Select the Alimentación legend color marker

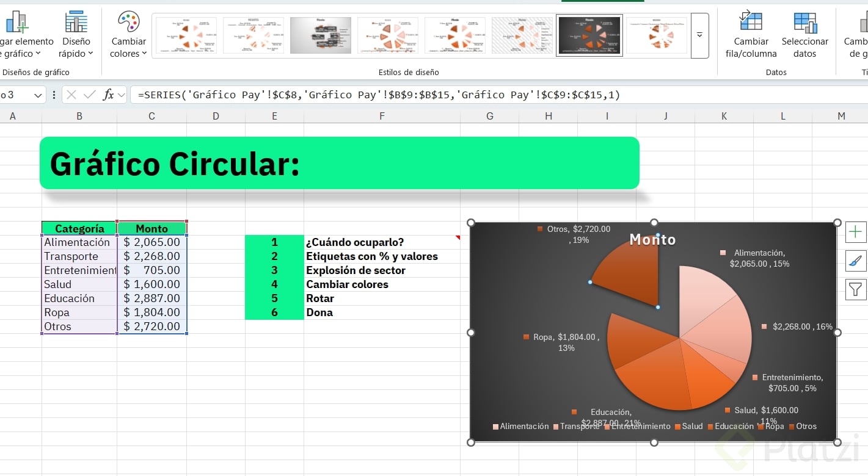pos(495,427)
